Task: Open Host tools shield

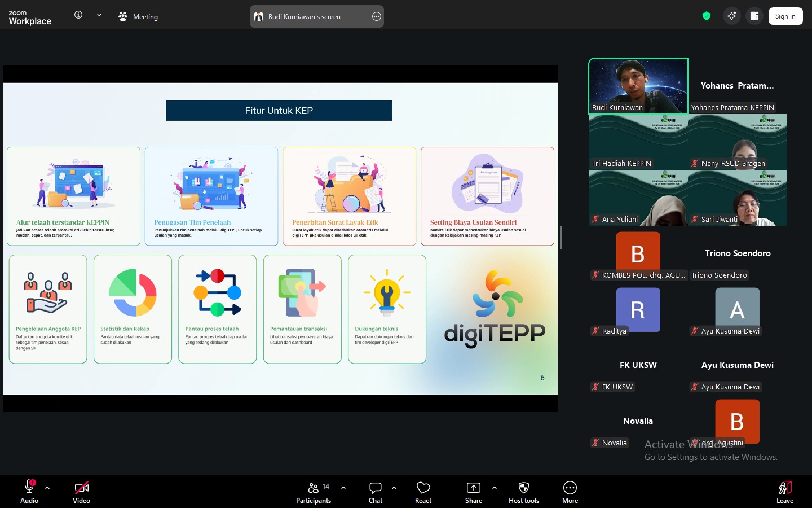Action: pos(523,492)
